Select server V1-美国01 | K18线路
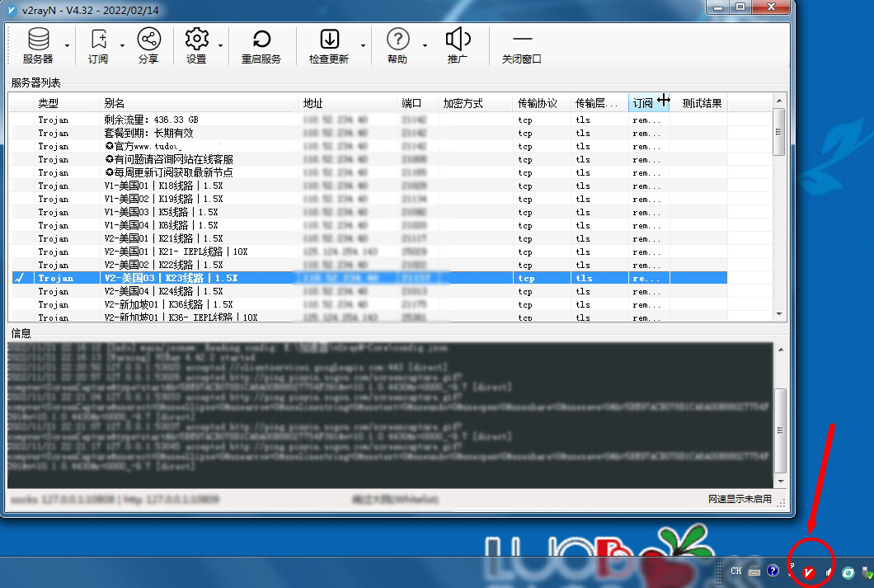Screen dimensions: 874x588 (369, 186)
